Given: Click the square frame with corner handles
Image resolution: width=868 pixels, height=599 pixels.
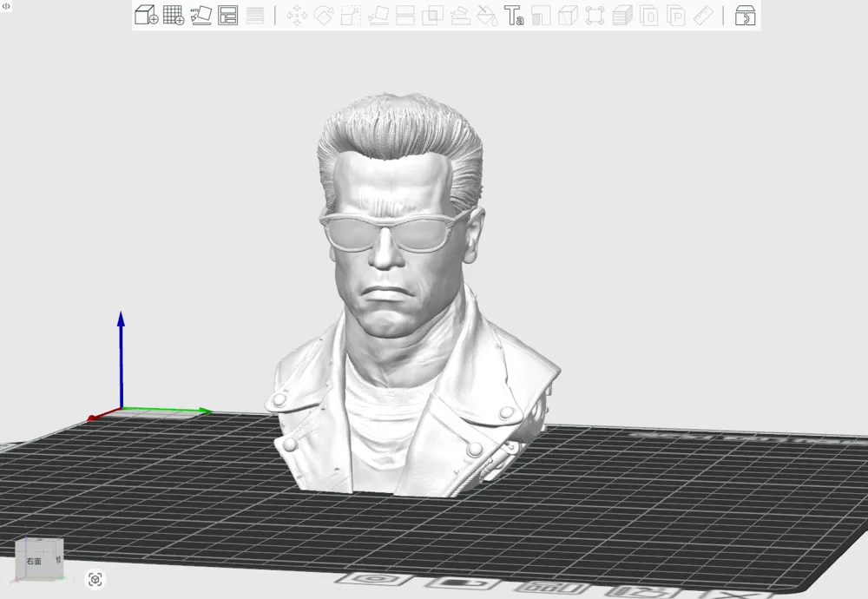Looking at the screenshot, I should 595,16.
